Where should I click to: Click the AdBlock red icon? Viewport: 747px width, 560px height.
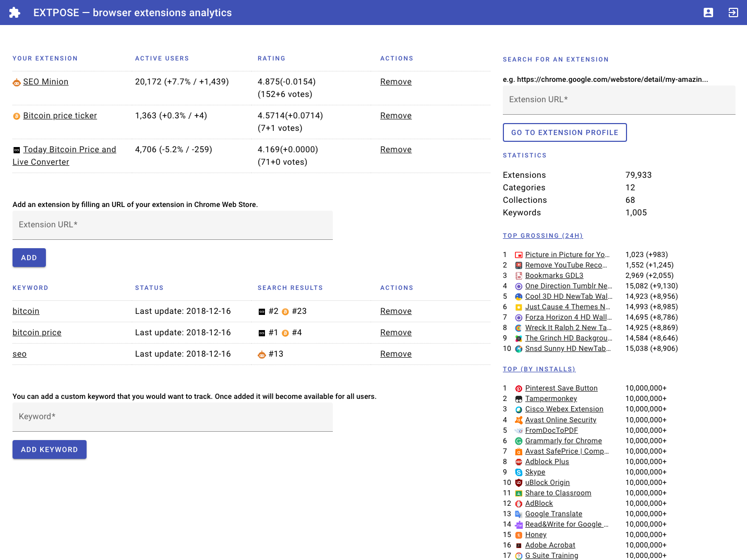click(519, 504)
